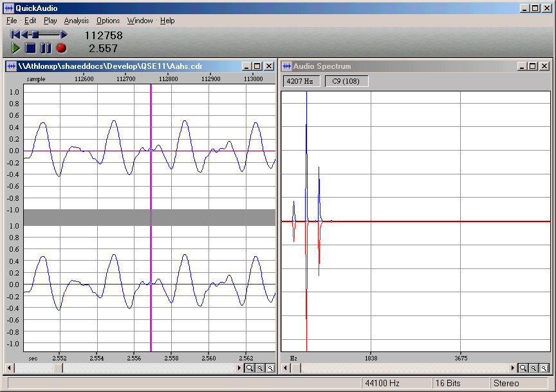This screenshot has width=556, height=392.
Task: Click the C9 (108) note readout button
Action: [346, 80]
